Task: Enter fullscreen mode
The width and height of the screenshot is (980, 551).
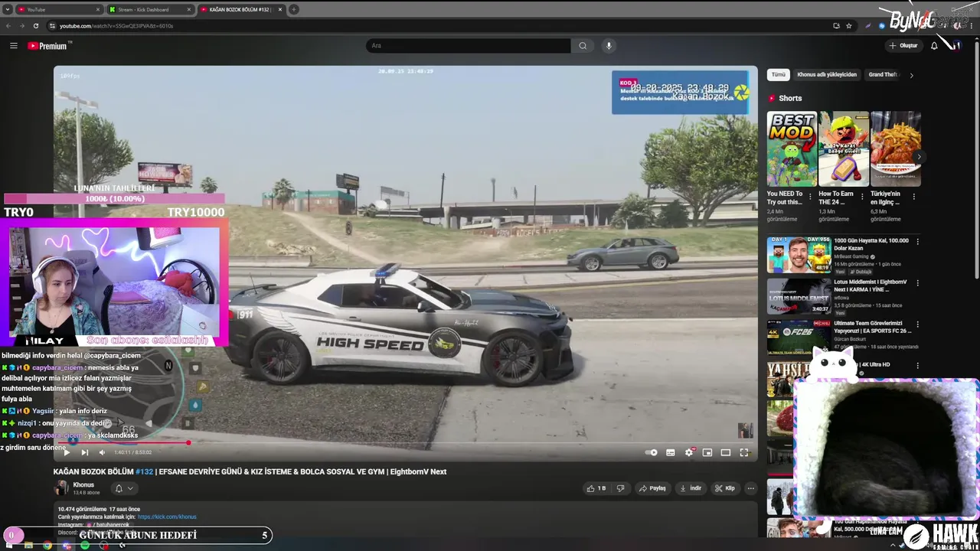Action: coord(744,452)
